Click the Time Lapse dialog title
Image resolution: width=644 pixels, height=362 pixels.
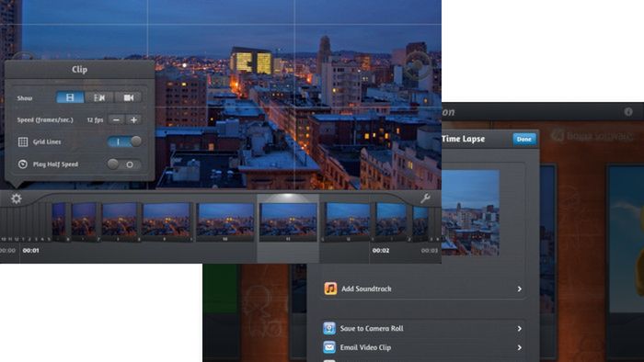point(463,139)
